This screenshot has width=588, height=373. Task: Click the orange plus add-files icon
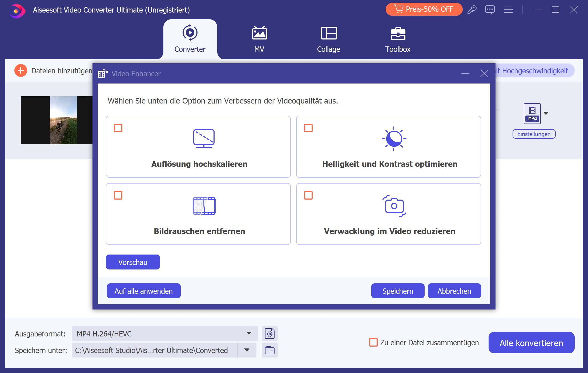[21, 71]
